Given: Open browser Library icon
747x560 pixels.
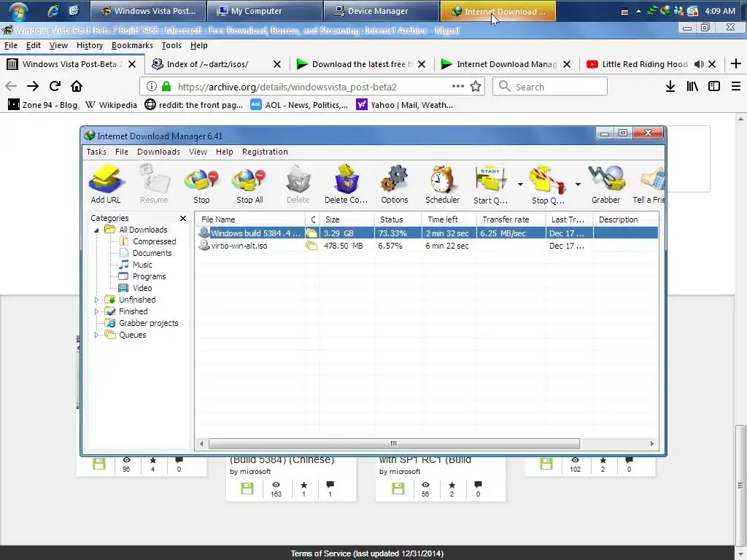Looking at the screenshot, I should (692, 86).
